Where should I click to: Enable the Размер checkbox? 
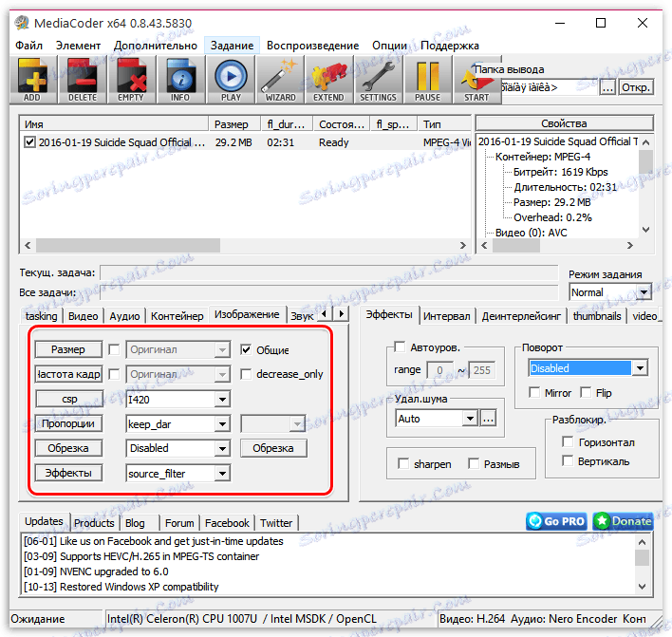pos(114,349)
